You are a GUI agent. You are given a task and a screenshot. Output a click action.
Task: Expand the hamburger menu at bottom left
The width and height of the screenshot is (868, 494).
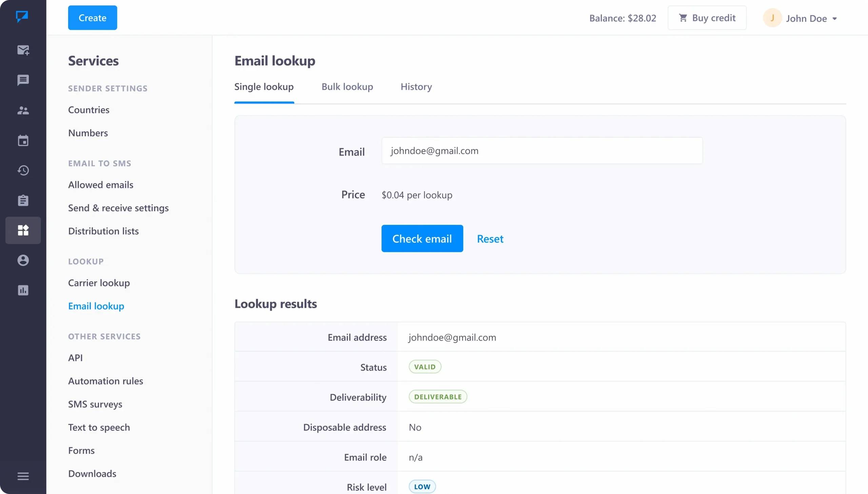23,476
